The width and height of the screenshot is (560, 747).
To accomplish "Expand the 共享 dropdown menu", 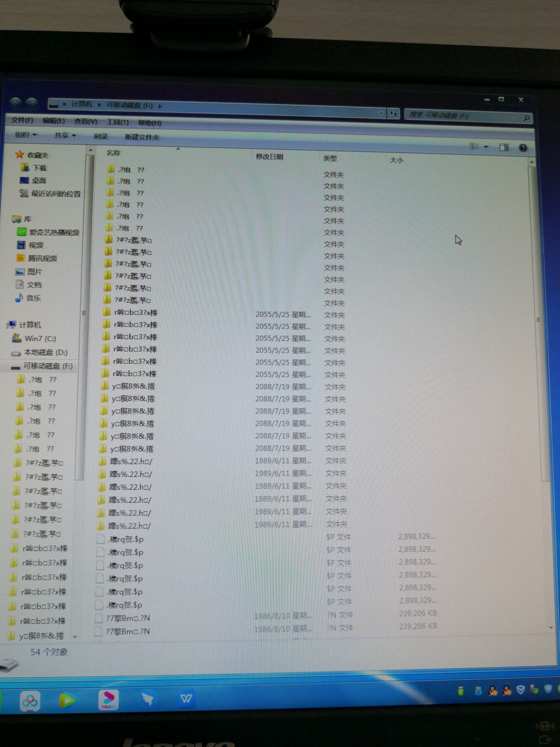I will click(x=65, y=135).
